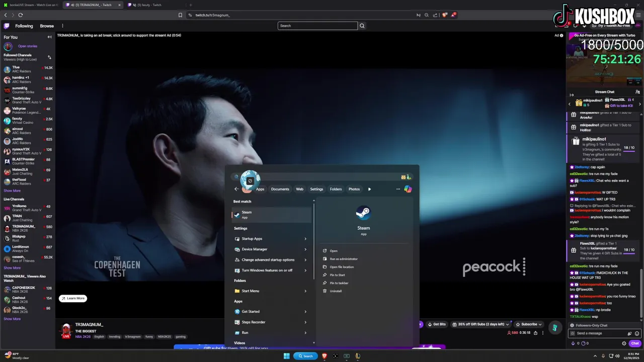Bookmark this page in address bar
The image size is (644, 362).
tap(180, 15)
